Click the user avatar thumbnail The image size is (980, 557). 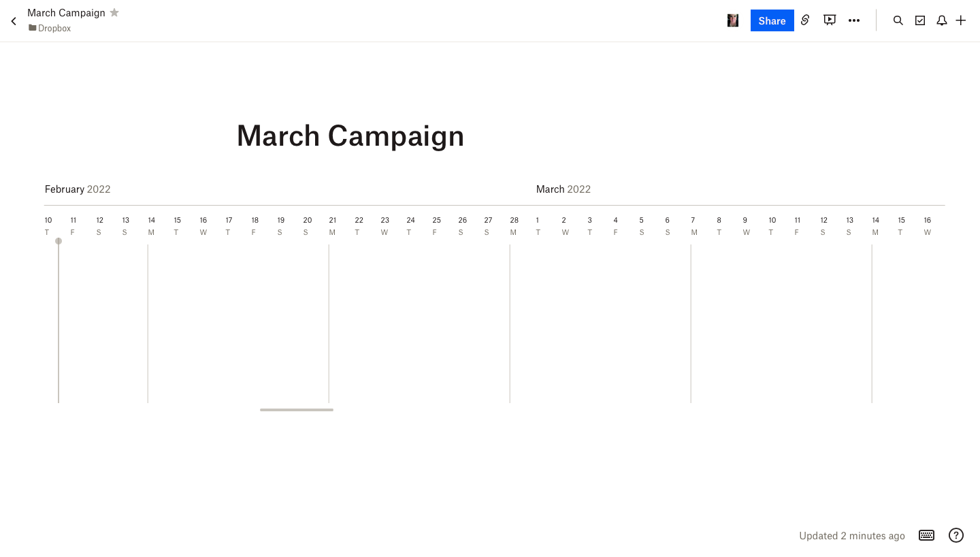coord(733,20)
